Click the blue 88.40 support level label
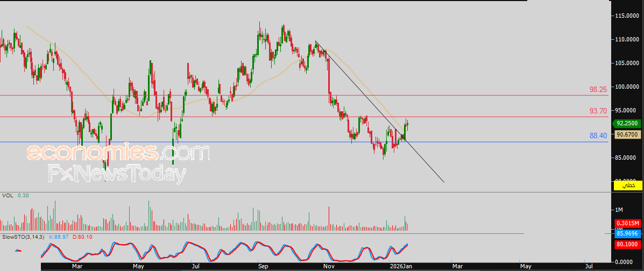 click(598, 135)
